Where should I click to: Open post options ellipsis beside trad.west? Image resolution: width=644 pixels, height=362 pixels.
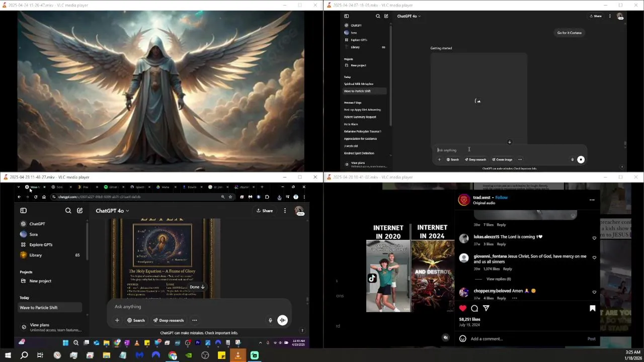coord(592,200)
